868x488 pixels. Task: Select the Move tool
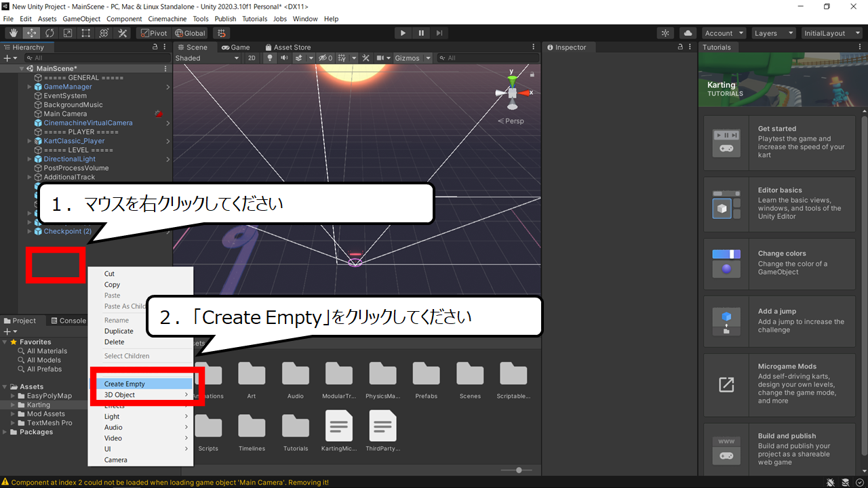point(31,33)
